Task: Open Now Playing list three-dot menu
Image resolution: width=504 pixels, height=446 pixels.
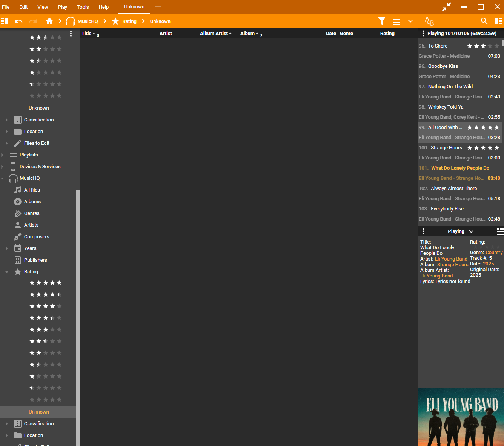Action: (x=423, y=34)
